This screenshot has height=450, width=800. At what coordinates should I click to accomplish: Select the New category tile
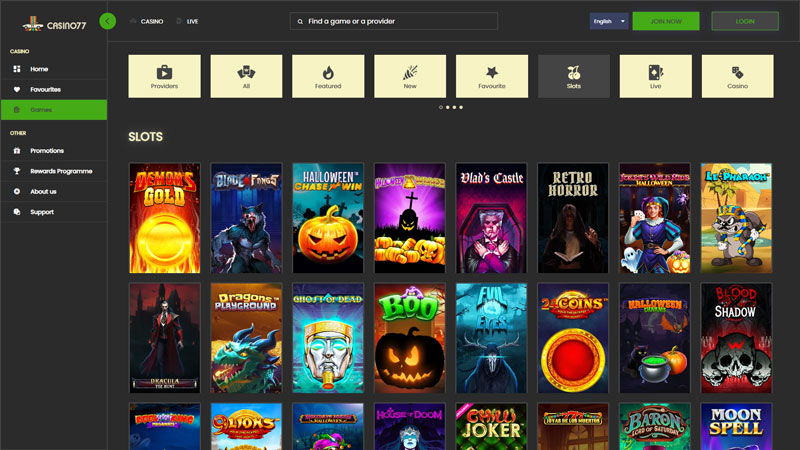[x=410, y=76]
